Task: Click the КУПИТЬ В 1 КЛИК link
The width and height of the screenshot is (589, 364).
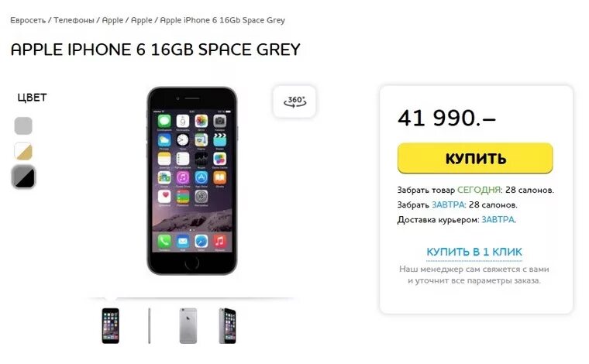Action: [x=474, y=252]
